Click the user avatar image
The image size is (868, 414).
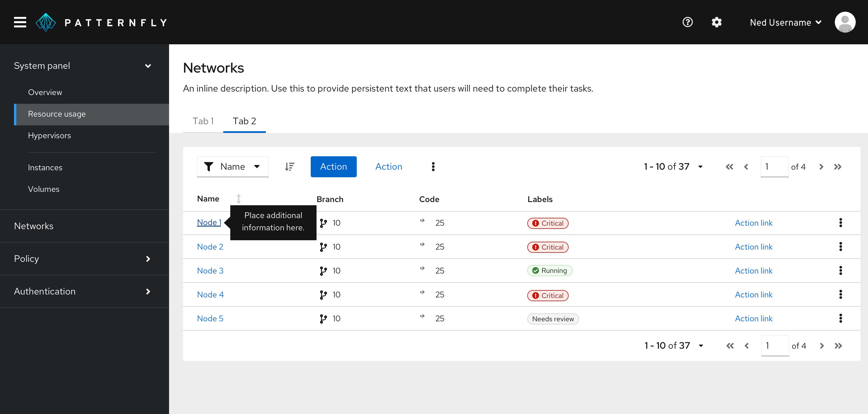(x=845, y=22)
